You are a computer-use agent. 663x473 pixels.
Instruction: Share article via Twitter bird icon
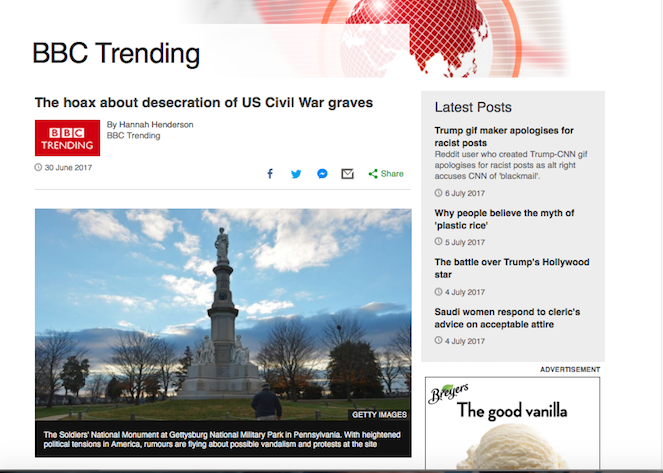[x=296, y=174]
